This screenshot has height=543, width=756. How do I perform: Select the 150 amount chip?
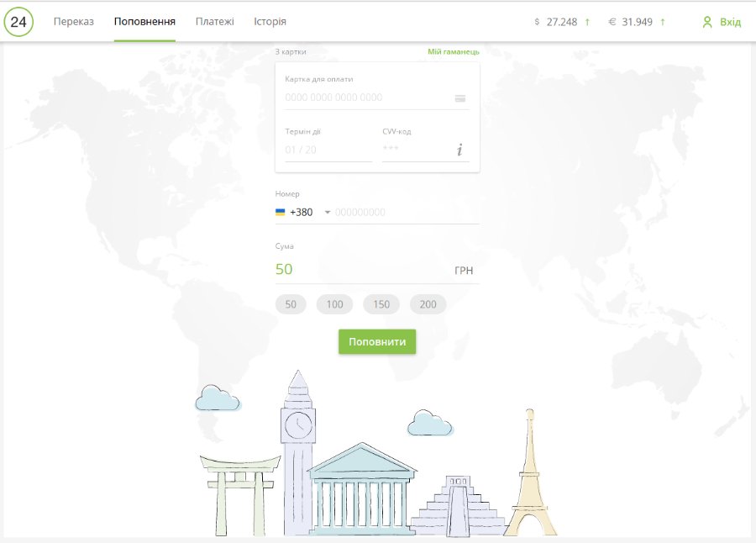tap(381, 304)
